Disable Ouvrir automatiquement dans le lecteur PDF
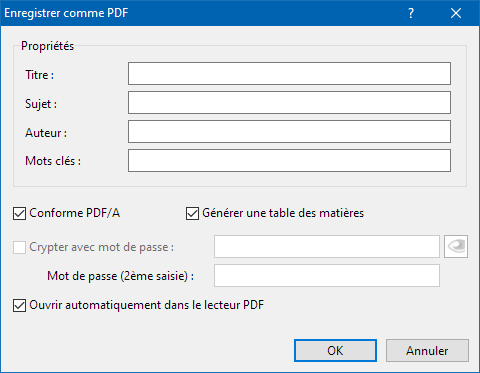 (20, 306)
